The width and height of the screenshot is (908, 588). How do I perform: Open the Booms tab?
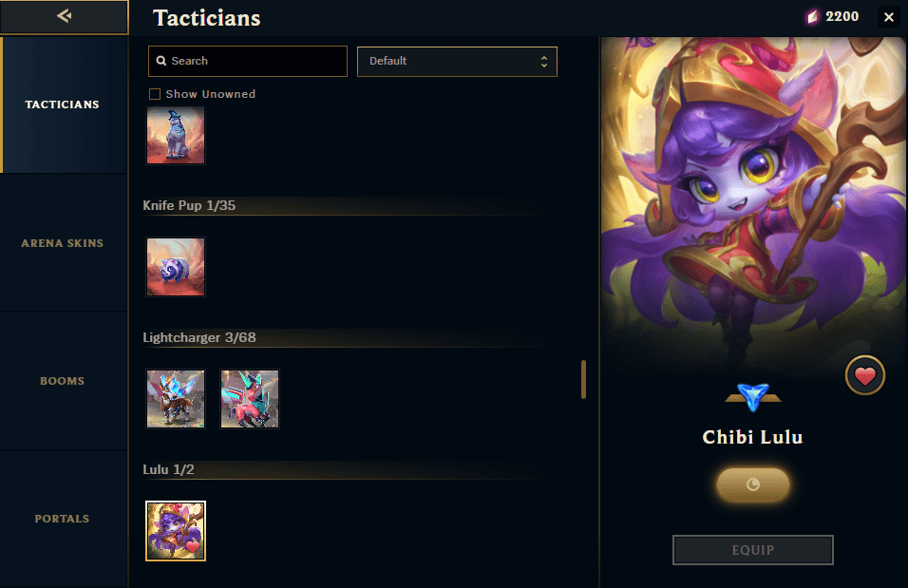(63, 381)
